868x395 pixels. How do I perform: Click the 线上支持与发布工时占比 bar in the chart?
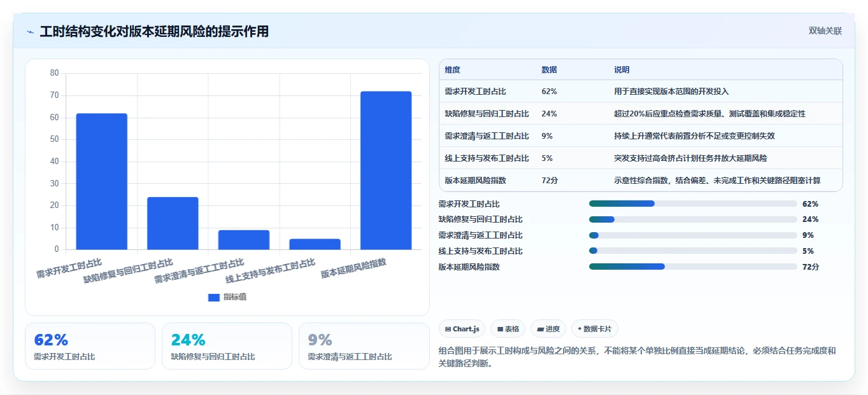315,244
